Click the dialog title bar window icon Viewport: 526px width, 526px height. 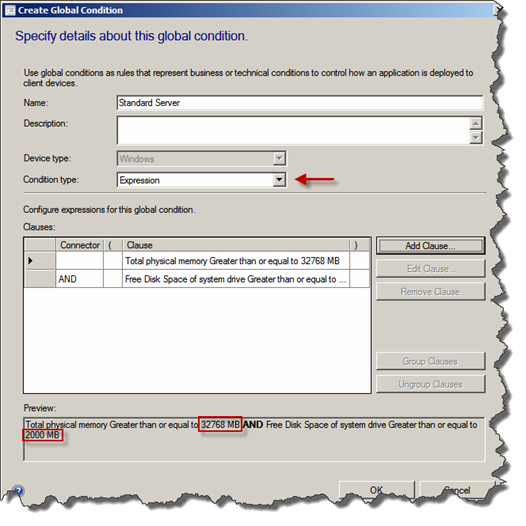(10, 10)
